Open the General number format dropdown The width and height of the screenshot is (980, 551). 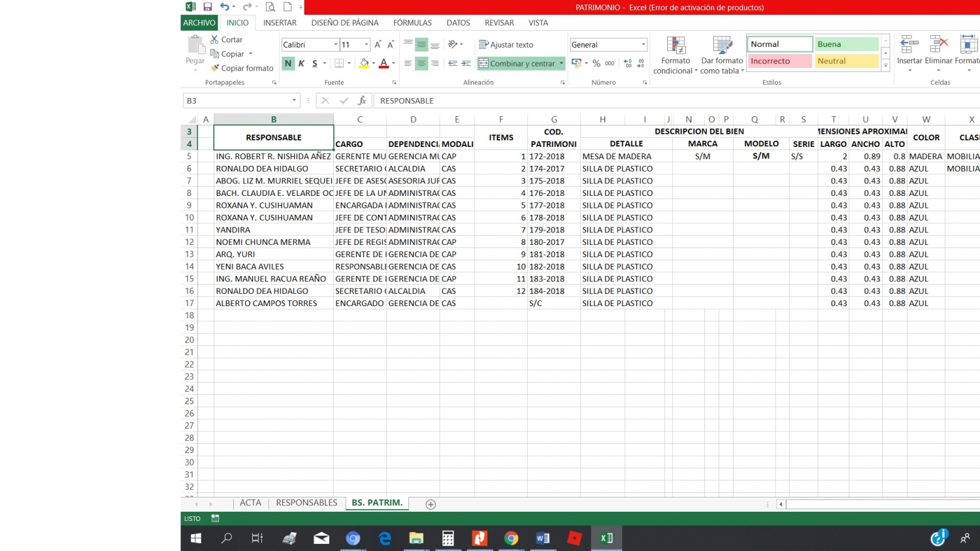click(x=644, y=44)
